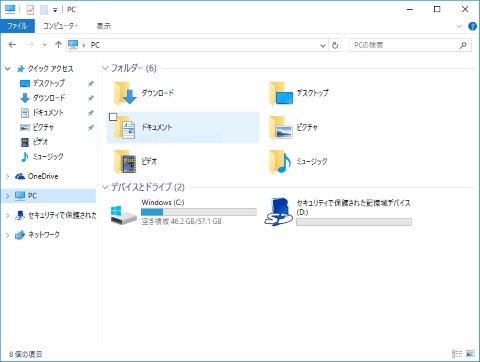The width and height of the screenshot is (480, 362).
Task: Click the PC system icon in title bar
Action: pos(10,9)
